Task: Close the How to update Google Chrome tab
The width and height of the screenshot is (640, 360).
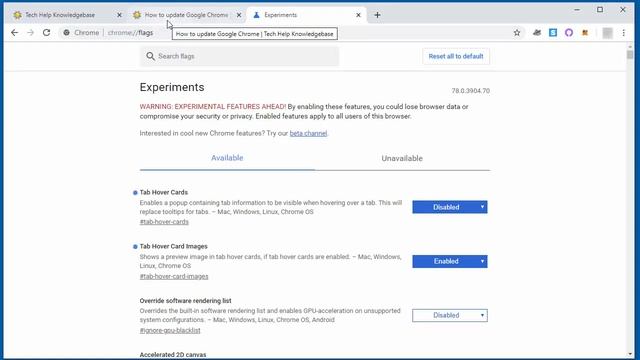Action: click(239, 15)
